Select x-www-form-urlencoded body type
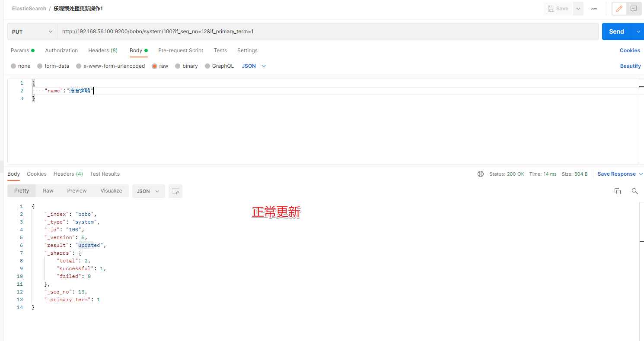 (x=110, y=66)
